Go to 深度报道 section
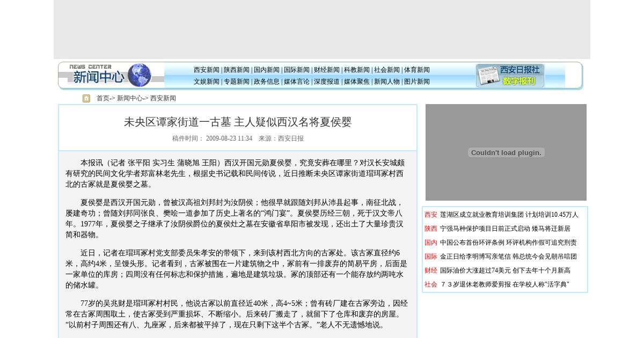The width and height of the screenshot is (644, 338). (x=327, y=82)
